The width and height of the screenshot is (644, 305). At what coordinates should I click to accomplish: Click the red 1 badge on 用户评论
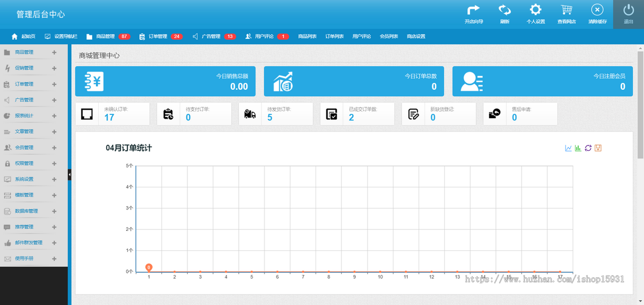pyautogui.click(x=283, y=37)
